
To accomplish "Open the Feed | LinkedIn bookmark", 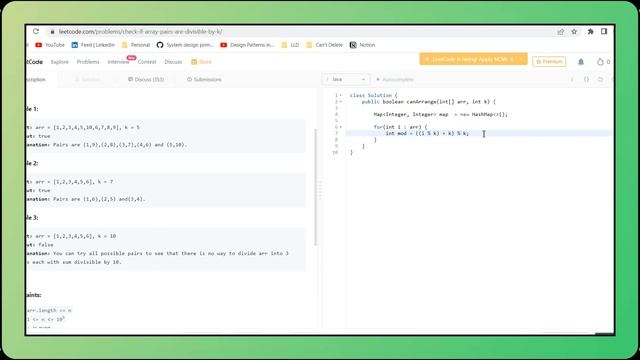I will coord(93,45).
